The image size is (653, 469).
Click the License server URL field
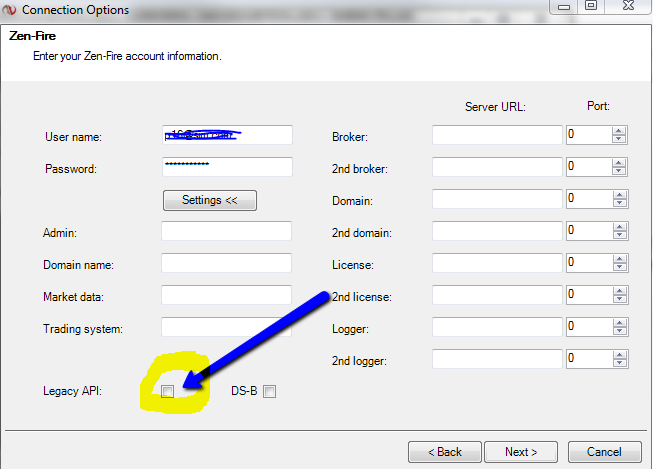(x=497, y=263)
